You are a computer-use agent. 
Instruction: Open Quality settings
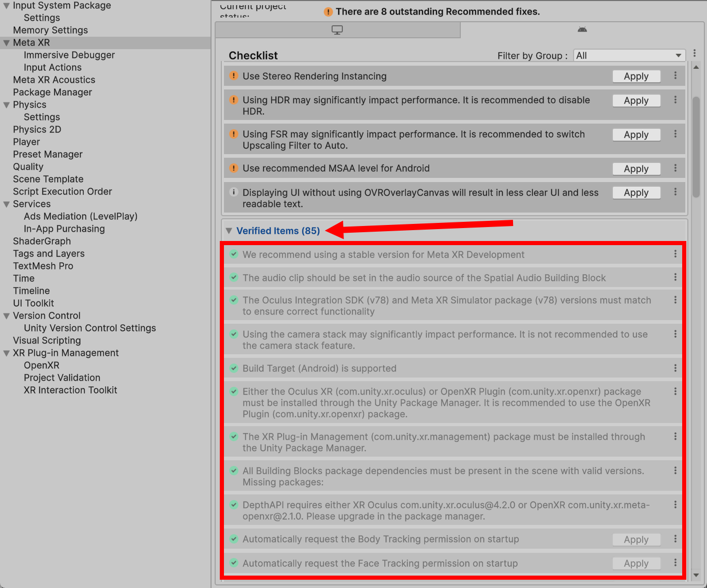pyautogui.click(x=28, y=167)
